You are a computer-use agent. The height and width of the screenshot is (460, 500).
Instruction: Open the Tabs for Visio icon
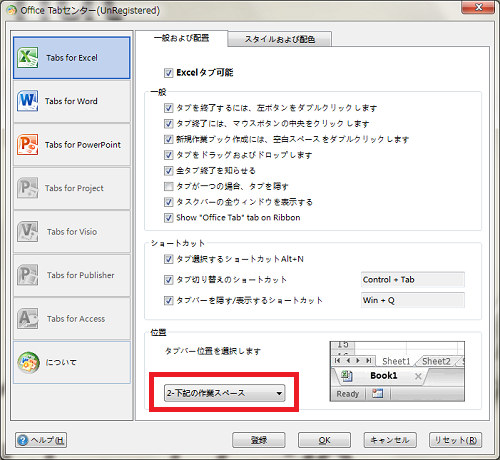tap(28, 232)
